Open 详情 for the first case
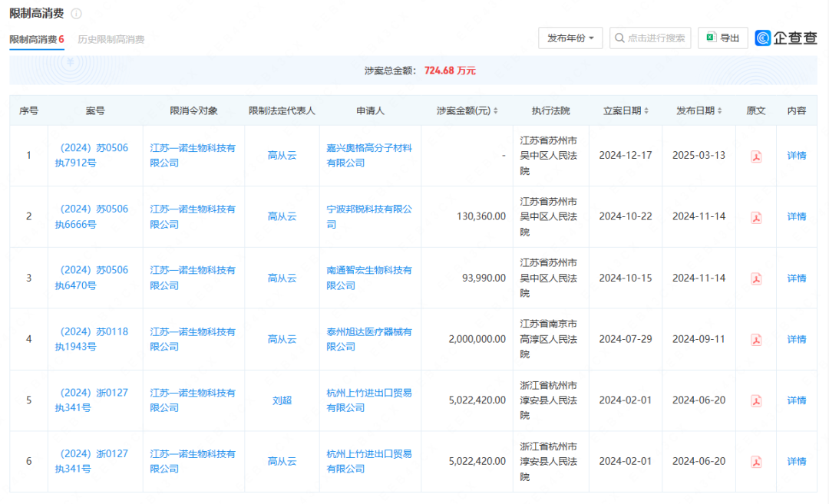 (797, 156)
